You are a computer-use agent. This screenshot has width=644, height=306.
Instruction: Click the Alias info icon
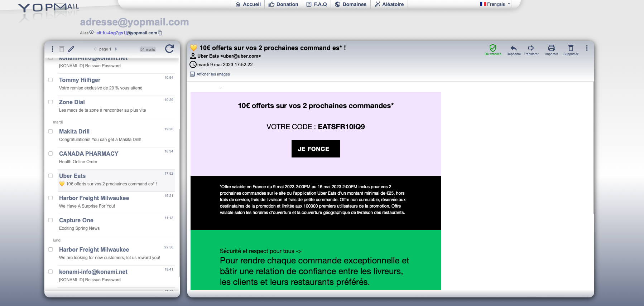point(91,32)
